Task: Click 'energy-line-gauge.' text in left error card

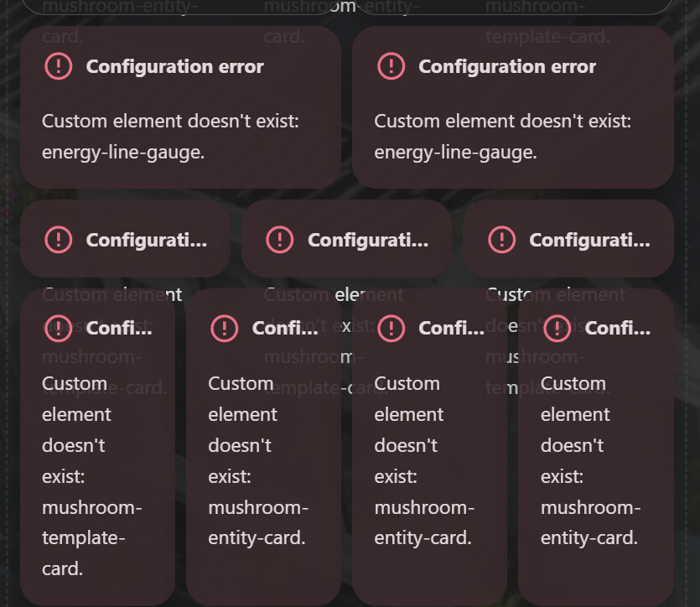Action: [123, 153]
